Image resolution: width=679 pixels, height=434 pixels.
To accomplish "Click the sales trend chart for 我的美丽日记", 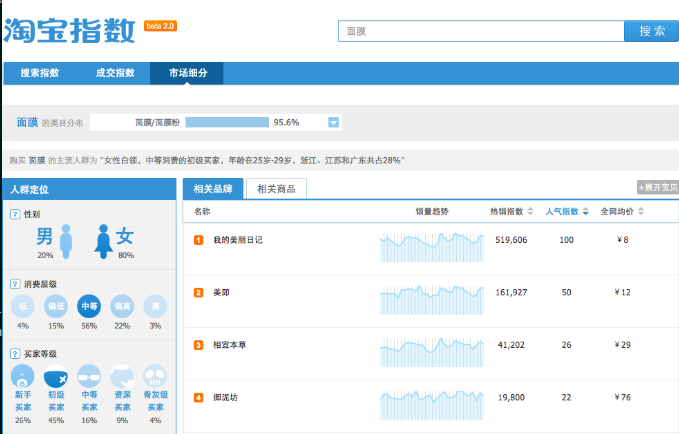I will (x=432, y=247).
